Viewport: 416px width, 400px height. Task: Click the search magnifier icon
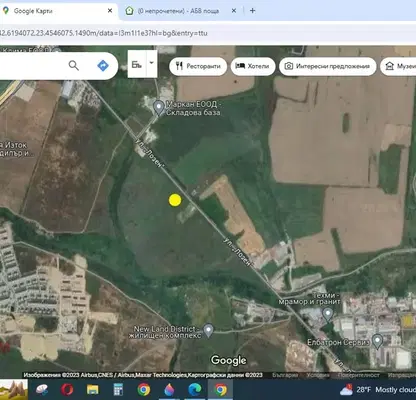pos(74,65)
